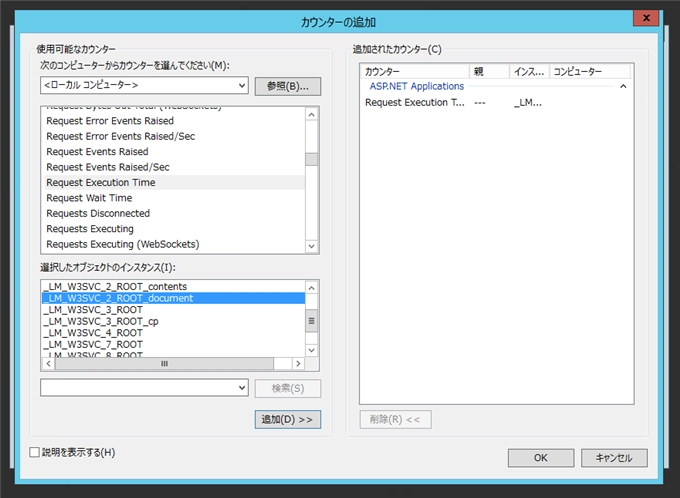The image size is (680, 498).
Task: Click the キャンセル cancel button
Action: click(x=614, y=458)
